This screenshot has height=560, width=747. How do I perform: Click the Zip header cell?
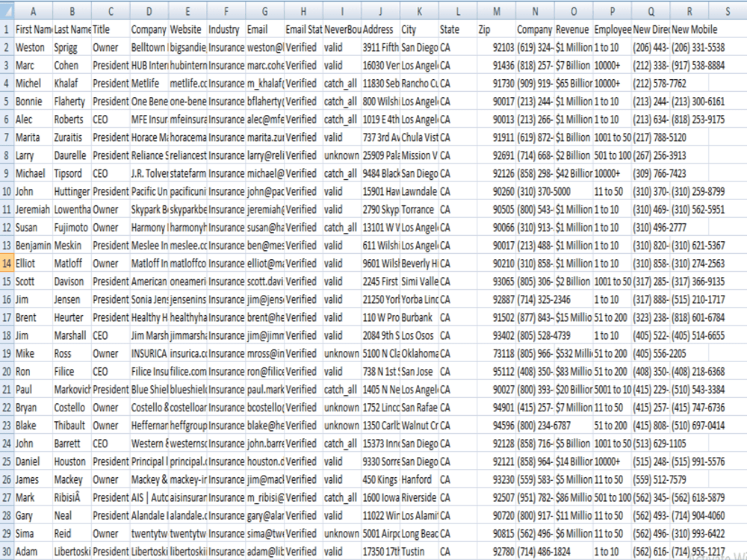click(497, 30)
